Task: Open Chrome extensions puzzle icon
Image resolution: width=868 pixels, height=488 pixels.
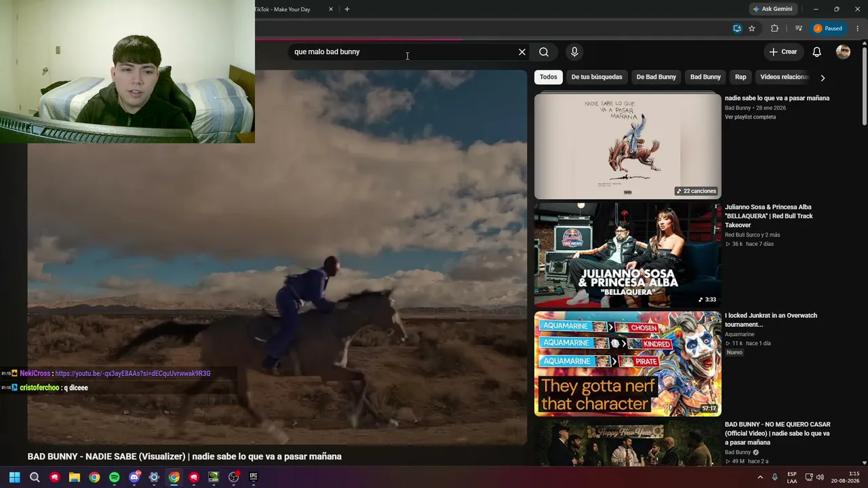Action: 774,28
